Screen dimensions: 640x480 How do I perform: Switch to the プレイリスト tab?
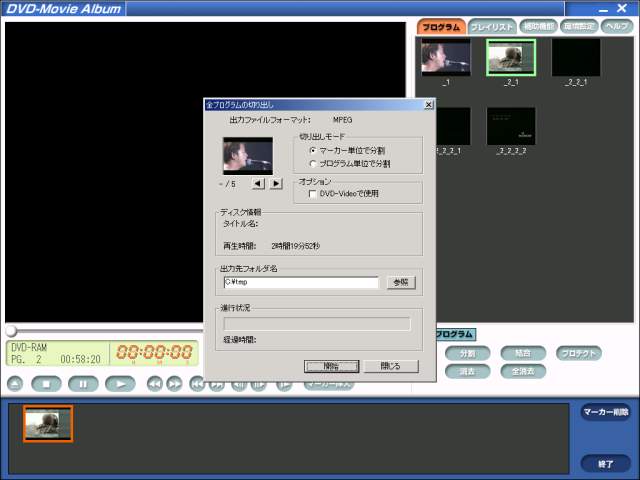tap(492, 27)
